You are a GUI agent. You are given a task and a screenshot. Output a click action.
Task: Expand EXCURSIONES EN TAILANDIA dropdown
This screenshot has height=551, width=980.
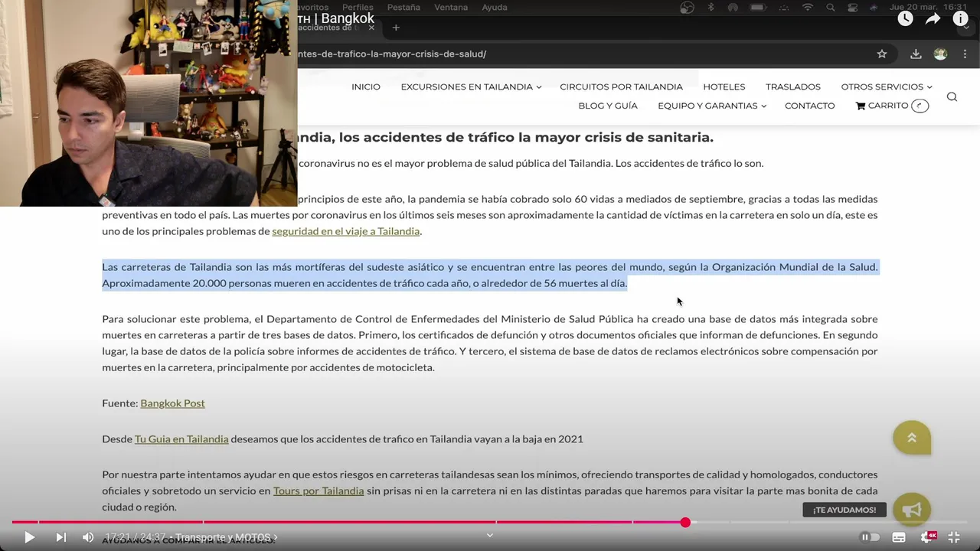click(x=471, y=86)
